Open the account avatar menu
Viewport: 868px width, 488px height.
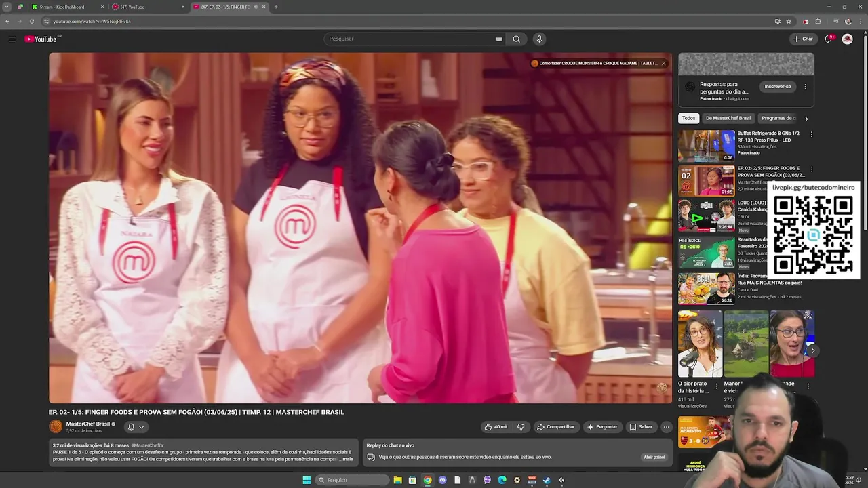pos(847,39)
